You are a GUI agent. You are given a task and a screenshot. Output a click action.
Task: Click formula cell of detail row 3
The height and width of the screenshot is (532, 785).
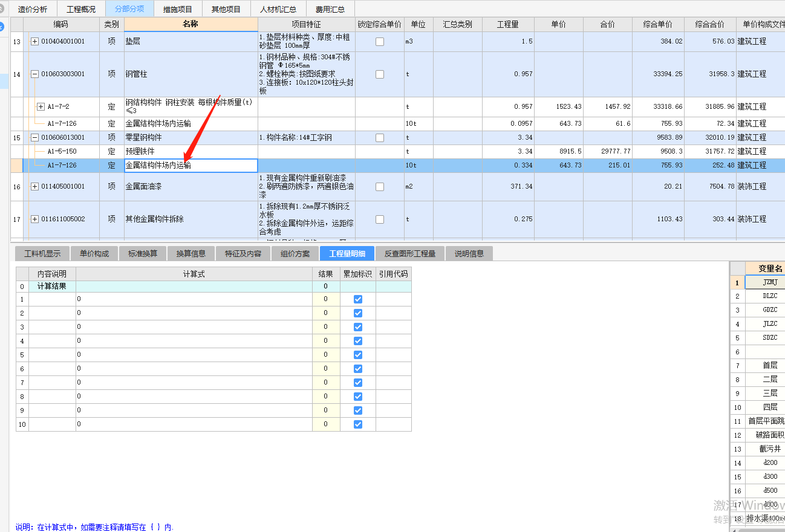194,327
